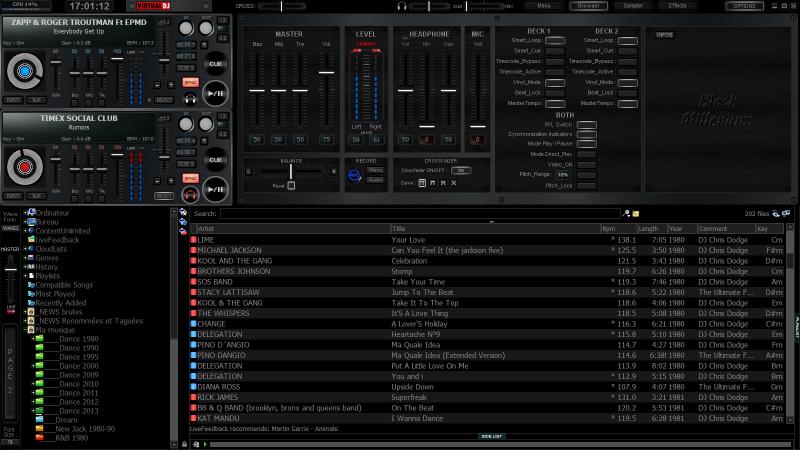Toggle Crossfader ON/OFF switch
The width and height of the screenshot is (800, 450).
click(461, 170)
